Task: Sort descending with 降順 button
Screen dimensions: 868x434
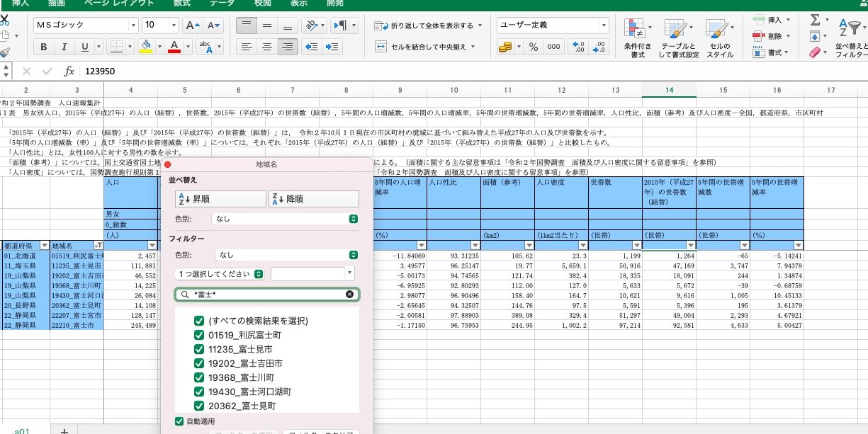Action: (x=313, y=199)
